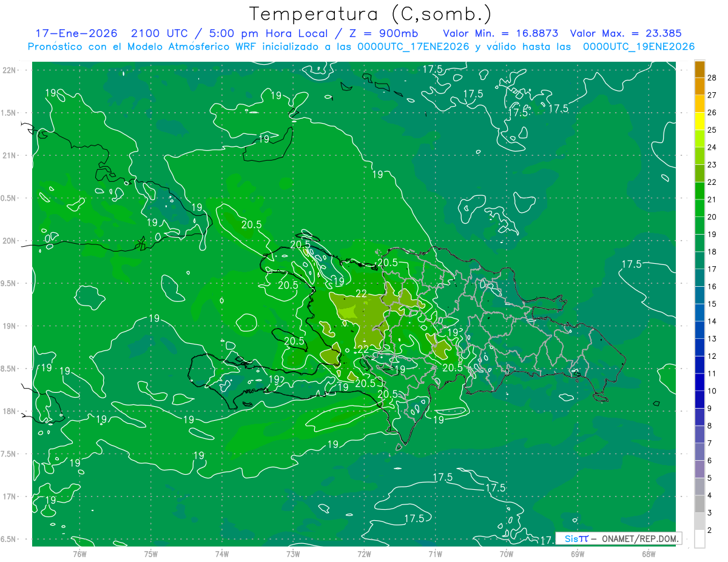Click the '0000UTC_19ENE2026' valid-until time
The width and height of the screenshot is (728, 562).
639,47
